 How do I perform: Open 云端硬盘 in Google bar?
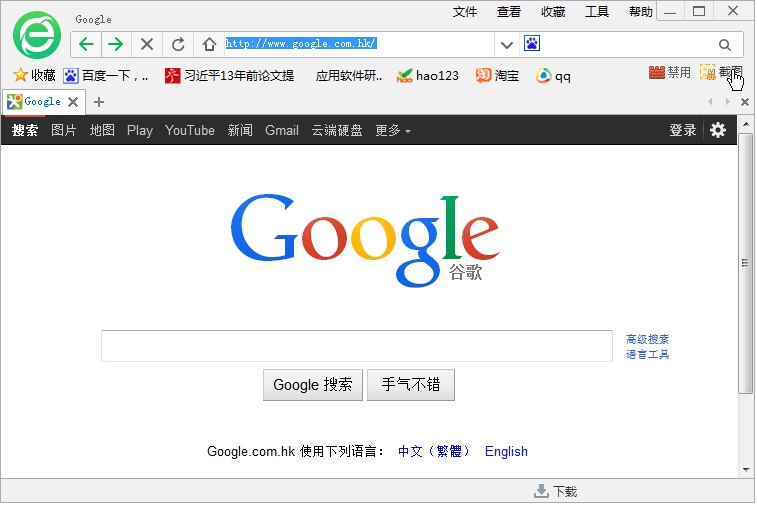pyautogui.click(x=337, y=130)
